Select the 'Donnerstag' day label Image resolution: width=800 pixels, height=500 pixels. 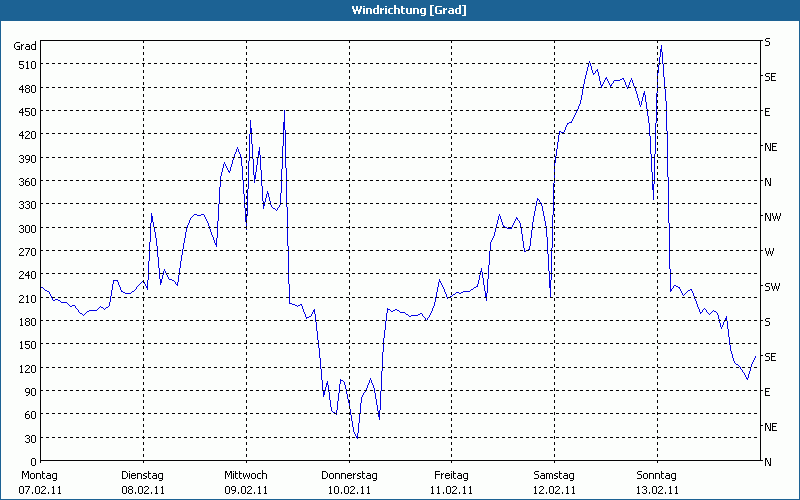click(349, 476)
